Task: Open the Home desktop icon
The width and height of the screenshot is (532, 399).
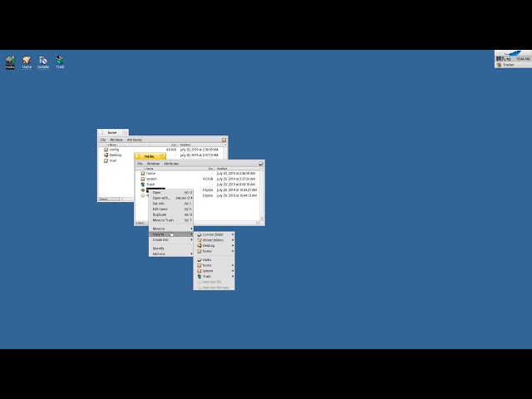Action: (x=27, y=60)
